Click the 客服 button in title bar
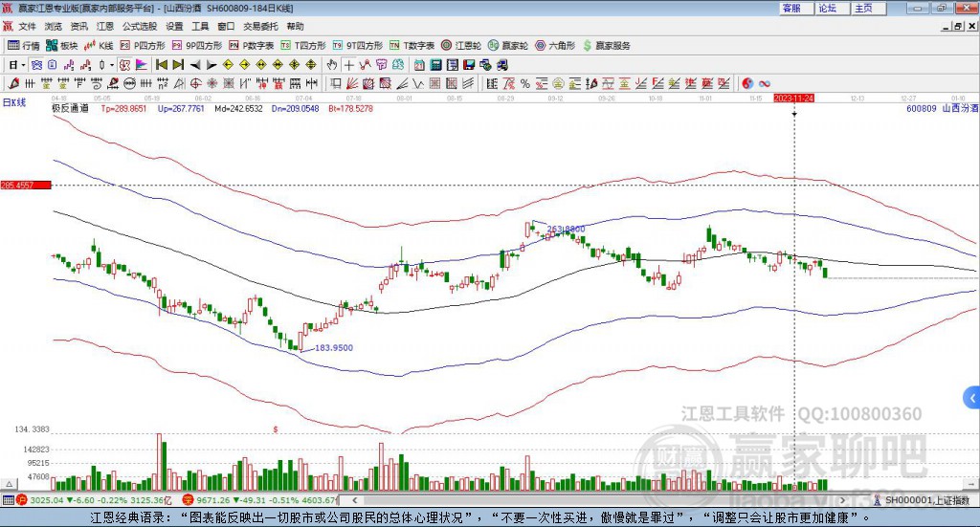980x527 pixels. point(795,8)
